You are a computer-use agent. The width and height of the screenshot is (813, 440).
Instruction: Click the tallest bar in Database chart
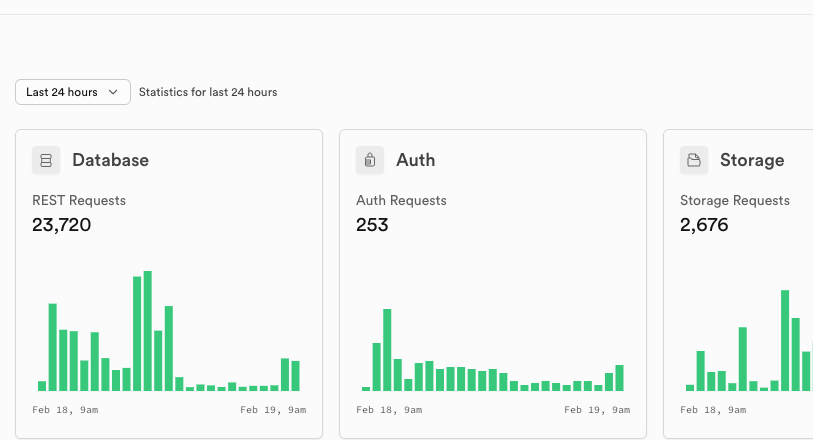[x=148, y=331]
